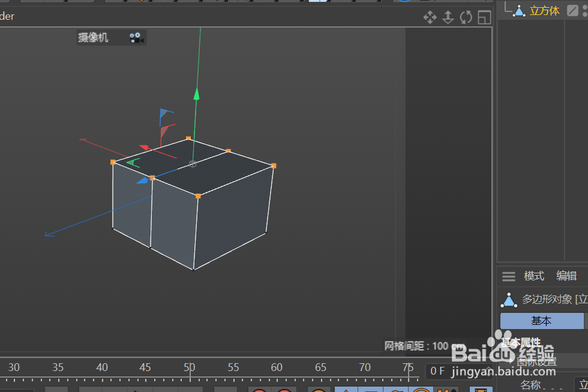Image resolution: width=588 pixels, height=392 pixels.
Task: Open the 编辑 menu in the Attribute Manager
Action: (566, 276)
